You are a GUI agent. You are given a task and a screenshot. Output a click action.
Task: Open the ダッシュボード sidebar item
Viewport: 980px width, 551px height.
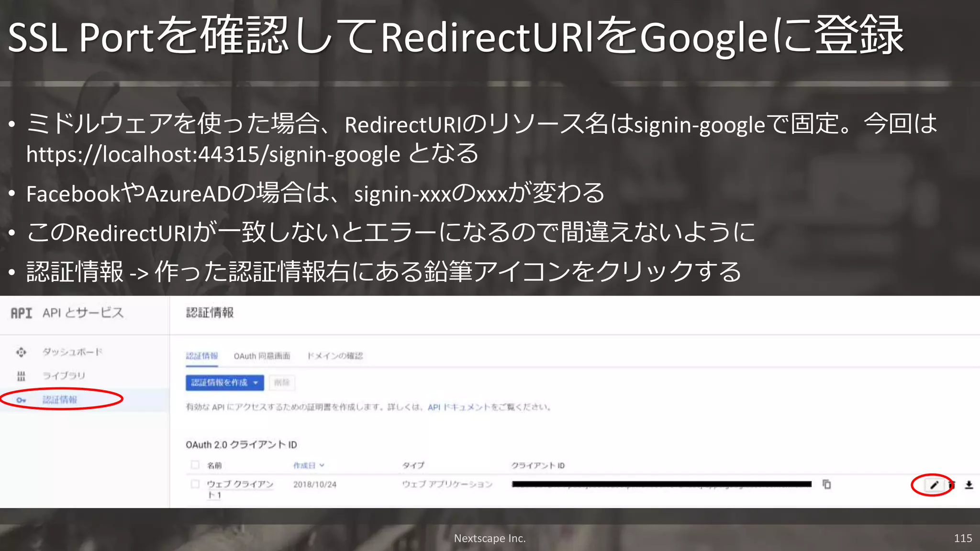73,352
